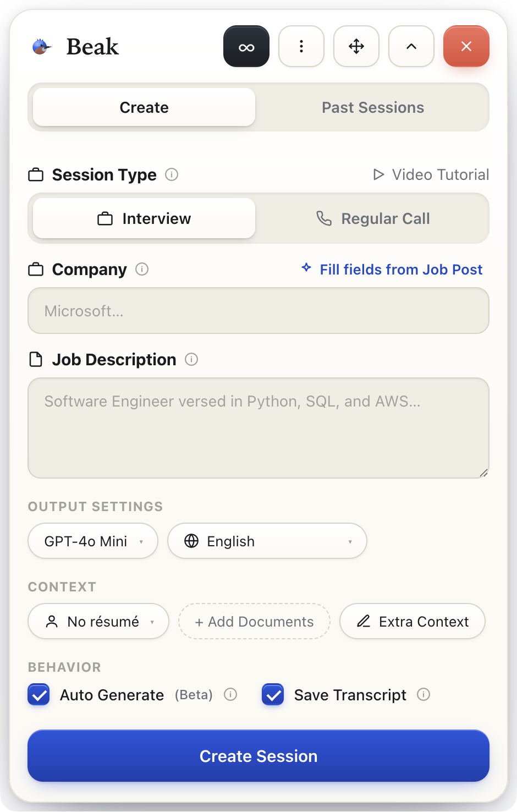Image resolution: width=517 pixels, height=812 pixels.
Task: Select the Regular Call session type
Action: (x=373, y=218)
